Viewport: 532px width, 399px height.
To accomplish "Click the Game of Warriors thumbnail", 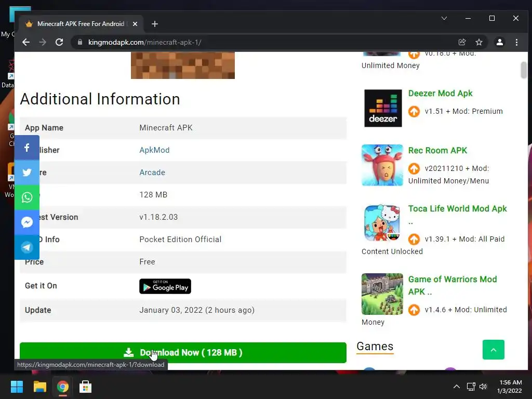I will click(382, 294).
